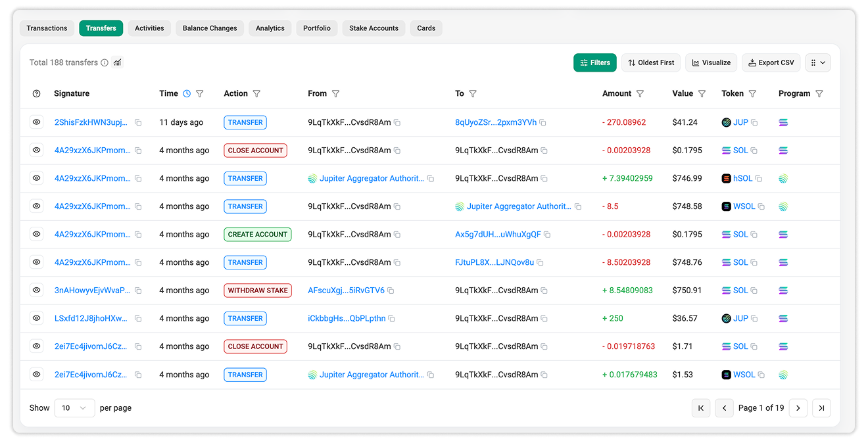Image resolution: width=868 pixels, height=443 pixels.
Task: Open the Amount column filter
Action: point(640,94)
